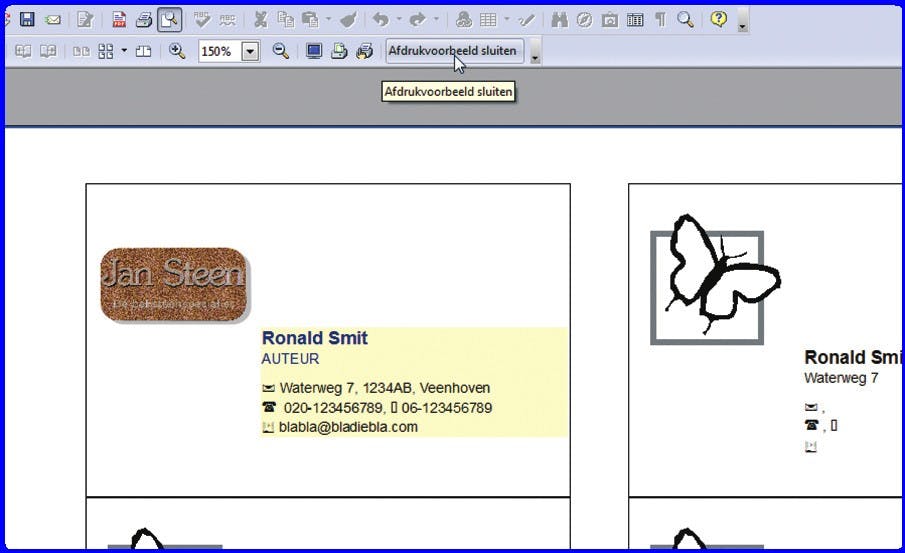Click the Edit File icon
This screenshot has height=553, width=905.
click(85, 20)
